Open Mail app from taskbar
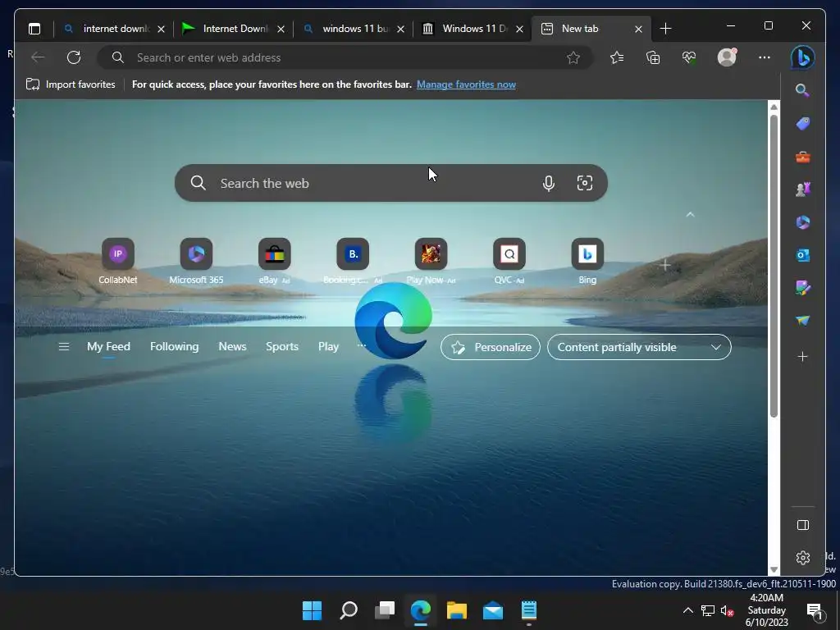Image resolution: width=840 pixels, height=630 pixels. pos(493,610)
